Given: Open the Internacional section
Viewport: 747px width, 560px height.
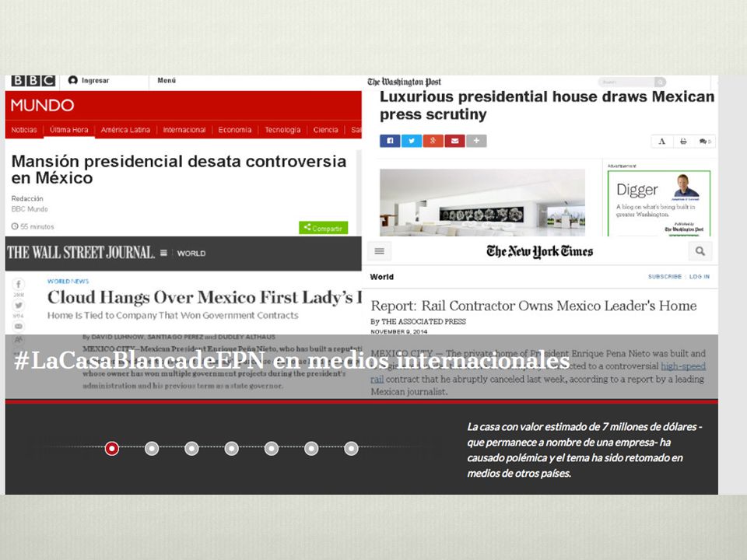Looking at the screenshot, I should pos(184,130).
